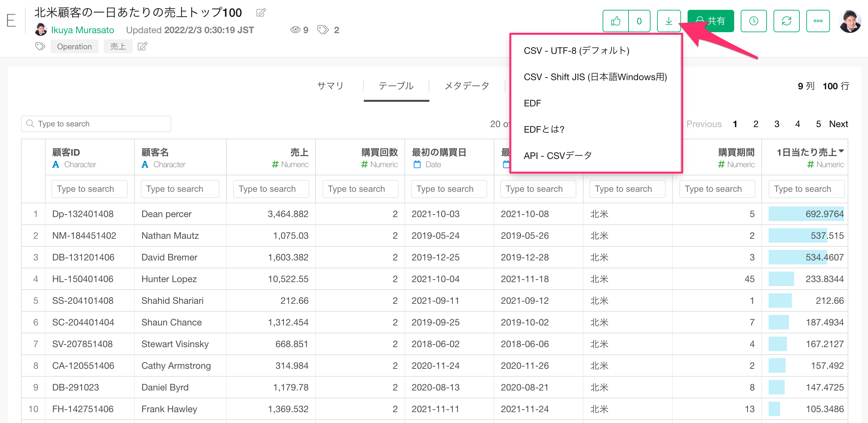This screenshot has height=423, width=868.
Task: Focus the main Type to search field
Action: coord(96,124)
